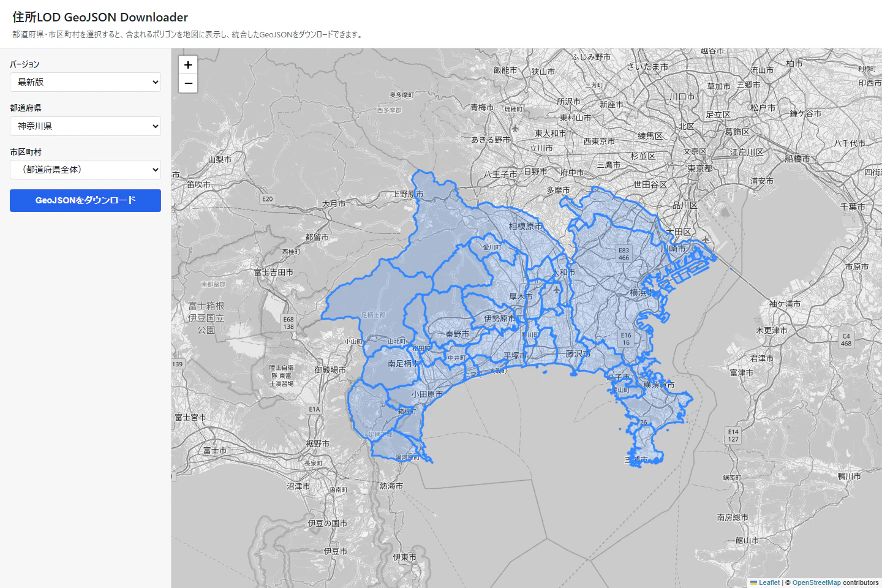Expand the 市区町村 dropdown showing (都道府県全体)
This screenshot has height=588, width=882.
click(x=85, y=170)
